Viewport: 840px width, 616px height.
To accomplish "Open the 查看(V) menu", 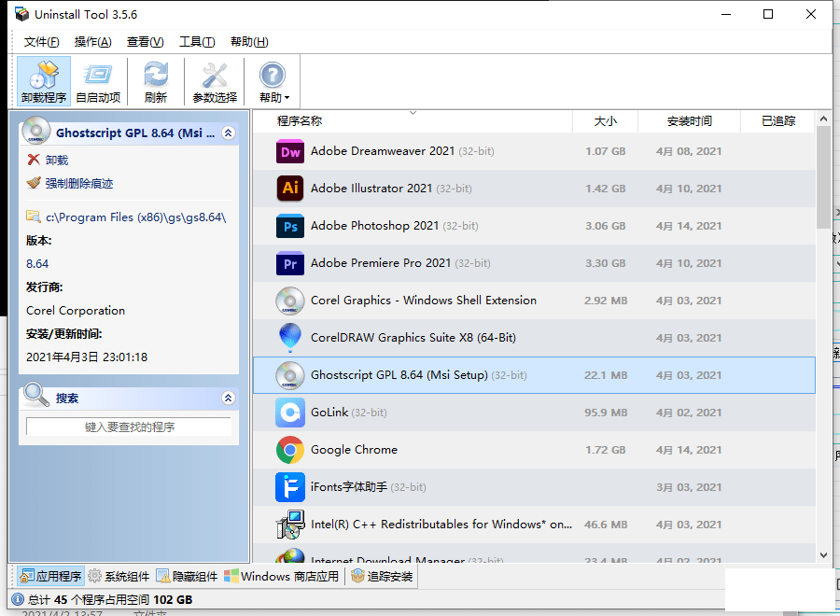I will coord(146,42).
